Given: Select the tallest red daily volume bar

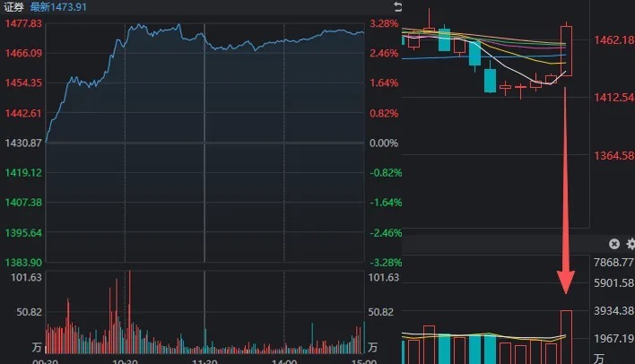Looking at the screenshot, I should 566,337.
